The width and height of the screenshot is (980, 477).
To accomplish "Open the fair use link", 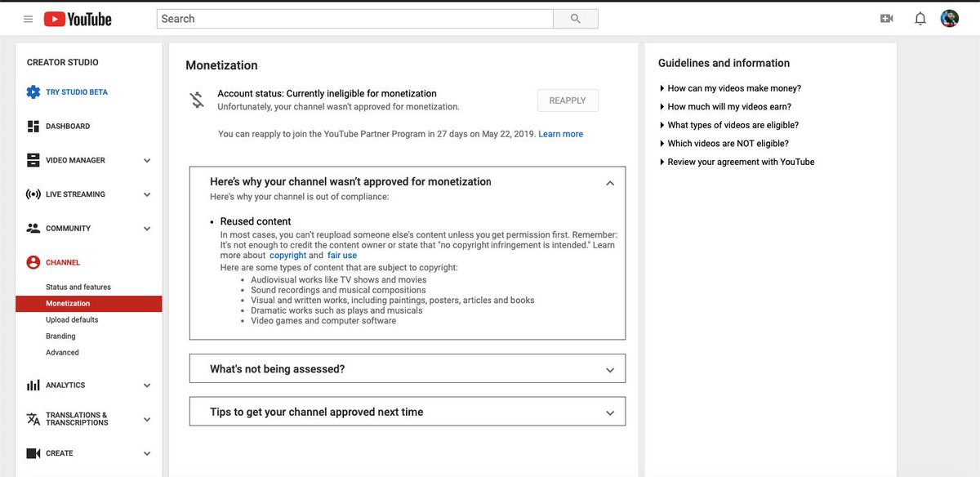I will 342,256.
